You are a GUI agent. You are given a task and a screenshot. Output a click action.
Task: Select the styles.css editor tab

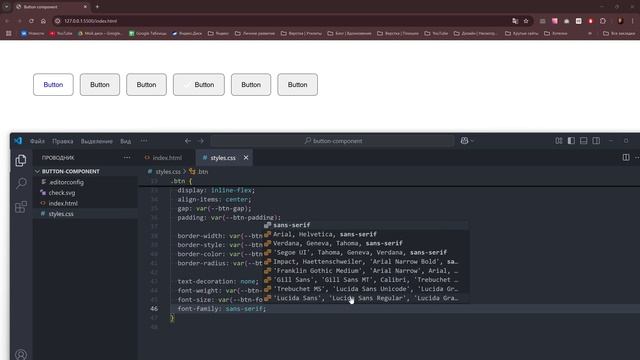[x=223, y=158]
